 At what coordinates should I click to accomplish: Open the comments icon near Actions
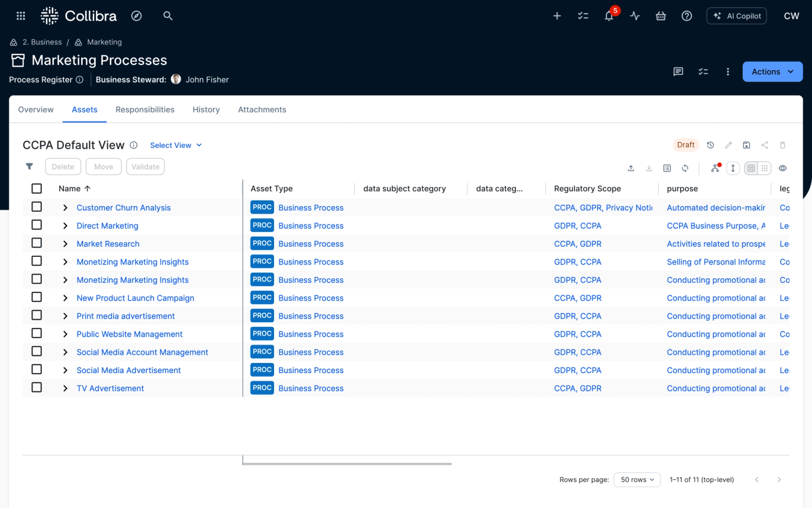click(678, 72)
